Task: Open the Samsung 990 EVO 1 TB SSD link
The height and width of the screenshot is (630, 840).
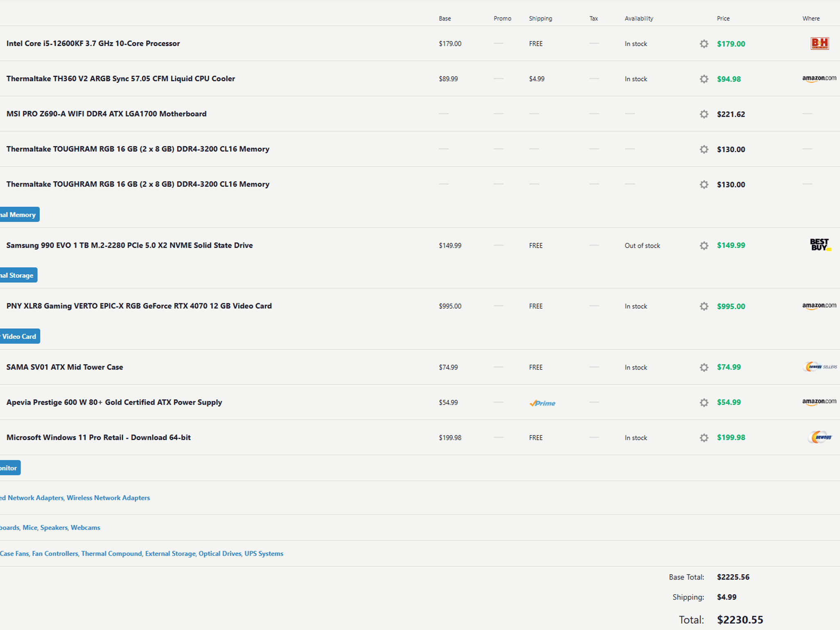Action: (x=130, y=245)
